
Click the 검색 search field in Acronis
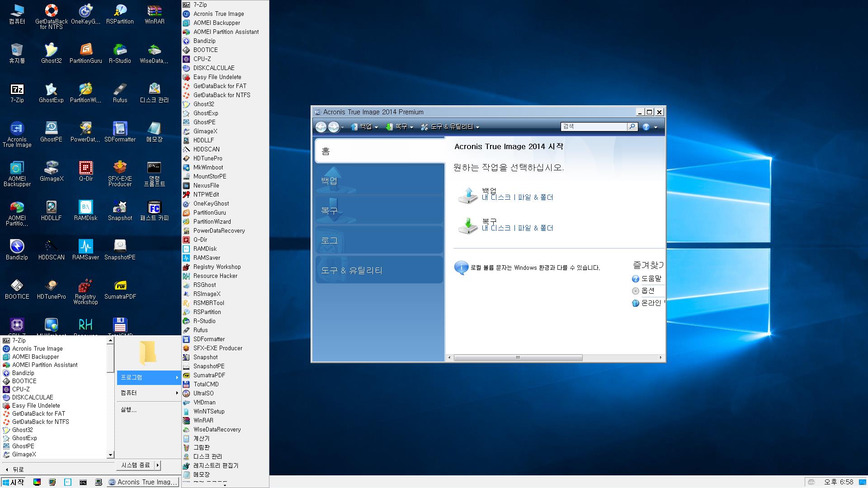pos(594,127)
